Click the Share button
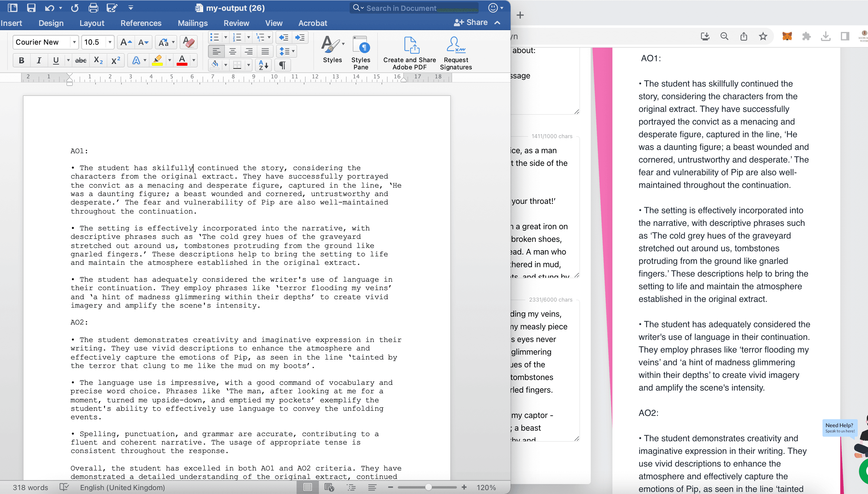This screenshot has width=868, height=494. tap(471, 22)
